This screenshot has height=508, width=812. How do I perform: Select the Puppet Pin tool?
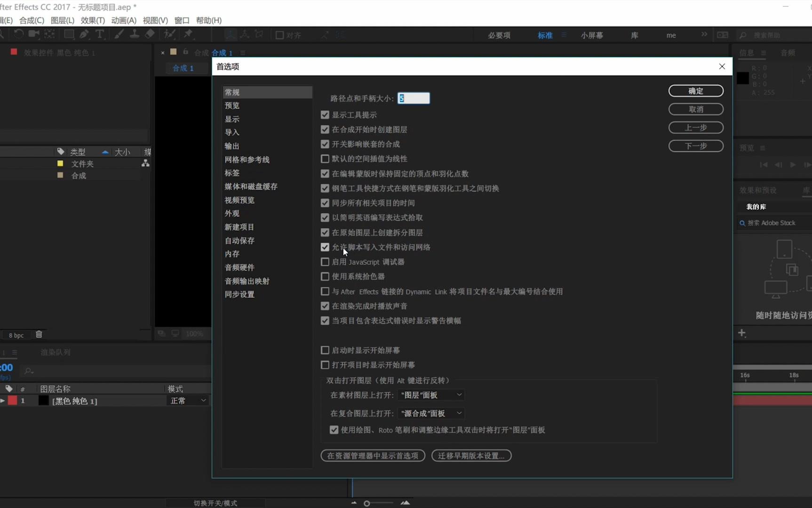pos(188,34)
